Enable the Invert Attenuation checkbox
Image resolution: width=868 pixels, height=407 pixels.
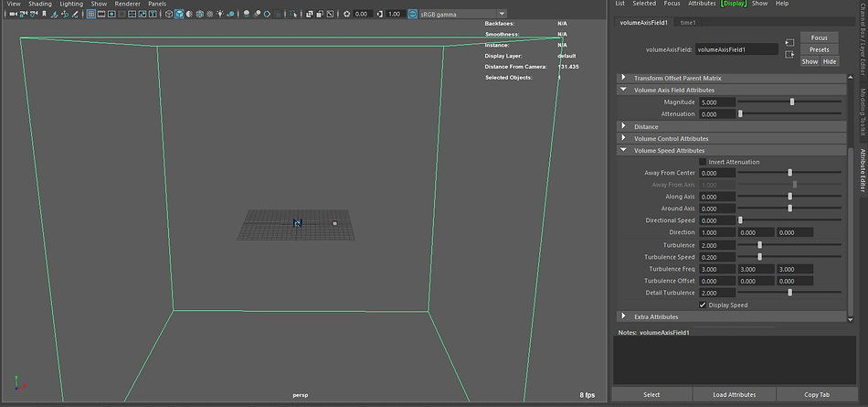703,162
